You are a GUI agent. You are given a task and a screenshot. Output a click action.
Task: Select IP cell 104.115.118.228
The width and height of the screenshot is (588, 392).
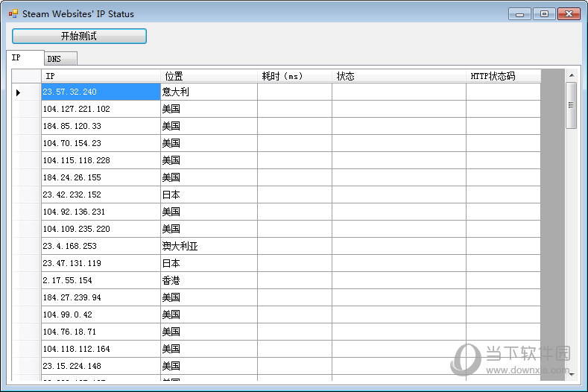click(101, 160)
